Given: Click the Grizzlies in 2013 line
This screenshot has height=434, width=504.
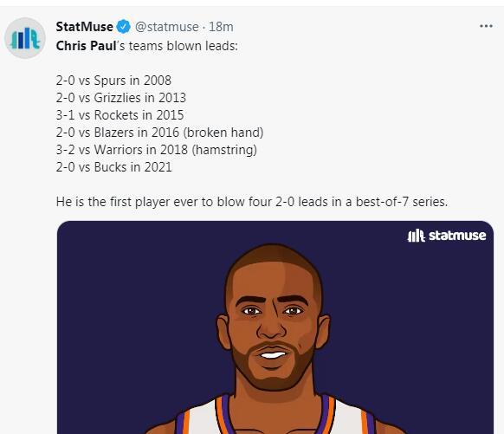Looking at the screenshot, I should click(x=121, y=98).
